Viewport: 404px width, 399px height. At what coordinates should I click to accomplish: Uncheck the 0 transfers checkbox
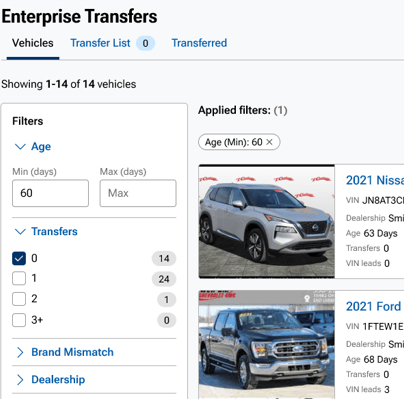(x=19, y=258)
